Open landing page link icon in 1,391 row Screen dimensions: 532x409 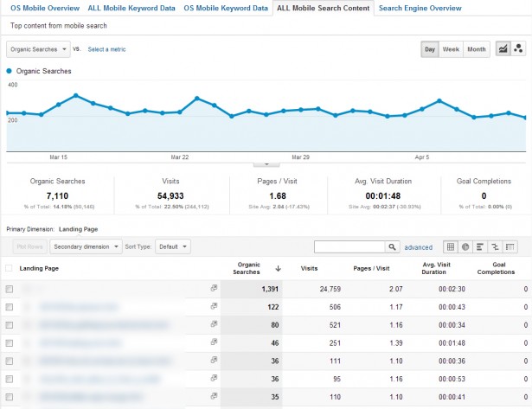point(214,288)
